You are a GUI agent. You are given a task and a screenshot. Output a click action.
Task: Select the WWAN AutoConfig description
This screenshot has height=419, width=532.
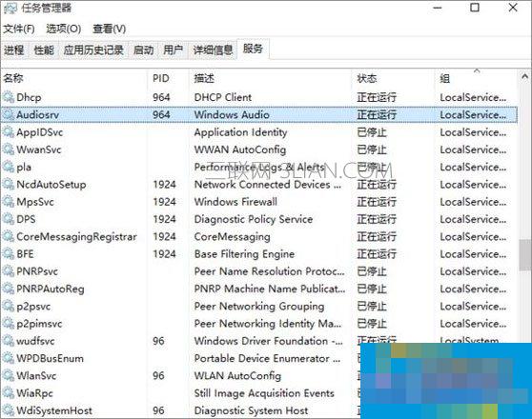pyautogui.click(x=240, y=150)
